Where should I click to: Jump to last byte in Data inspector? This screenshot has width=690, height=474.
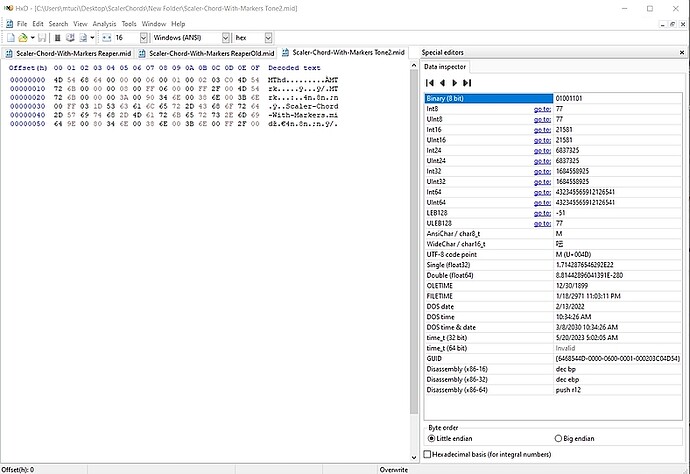[x=467, y=83]
